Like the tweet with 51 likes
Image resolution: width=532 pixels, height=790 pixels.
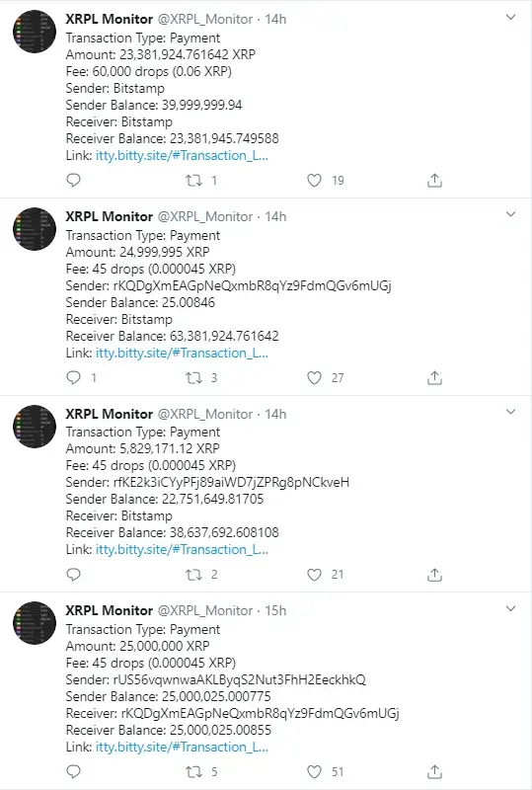[x=314, y=771]
